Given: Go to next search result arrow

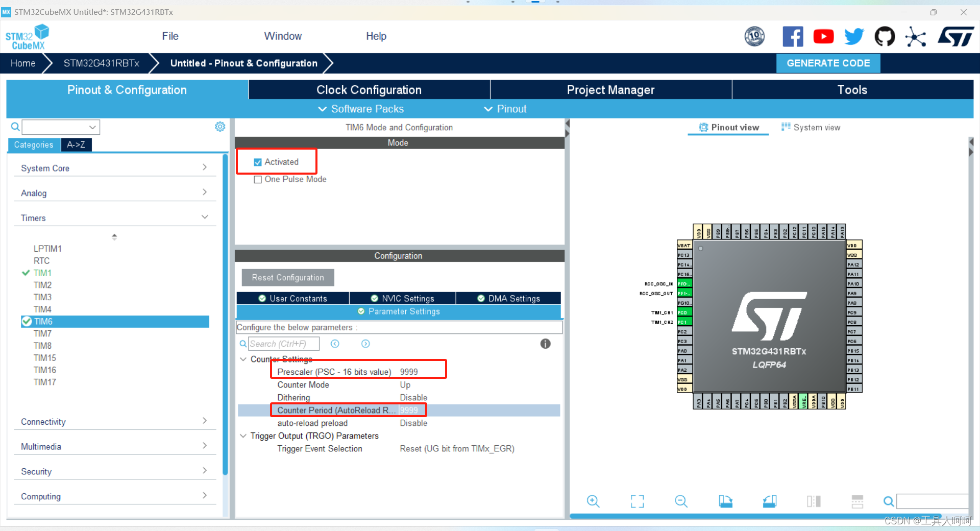Looking at the screenshot, I should tap(365, 344).
